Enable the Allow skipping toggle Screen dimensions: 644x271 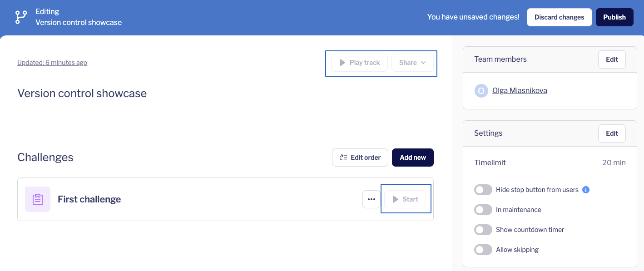point(483,250)
